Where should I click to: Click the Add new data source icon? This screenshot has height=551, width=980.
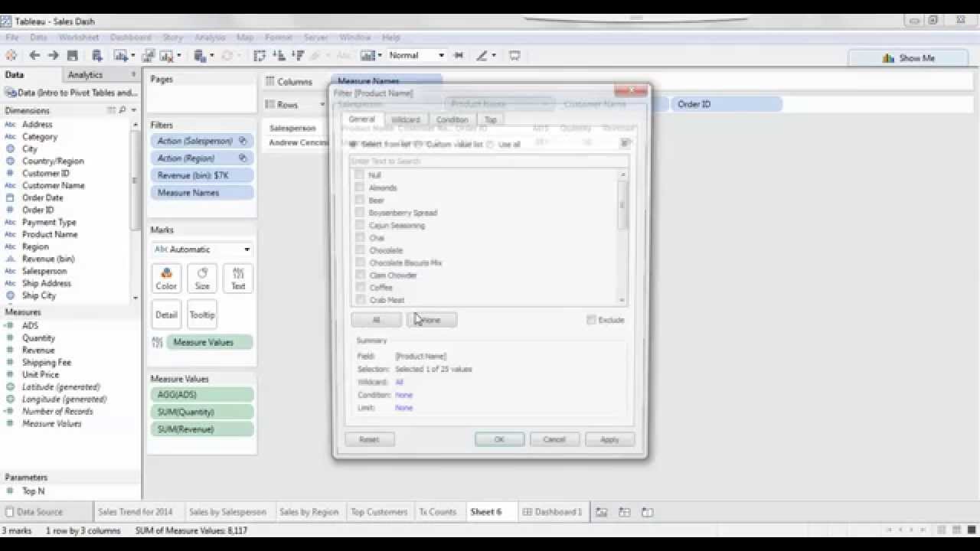(97, 55)
